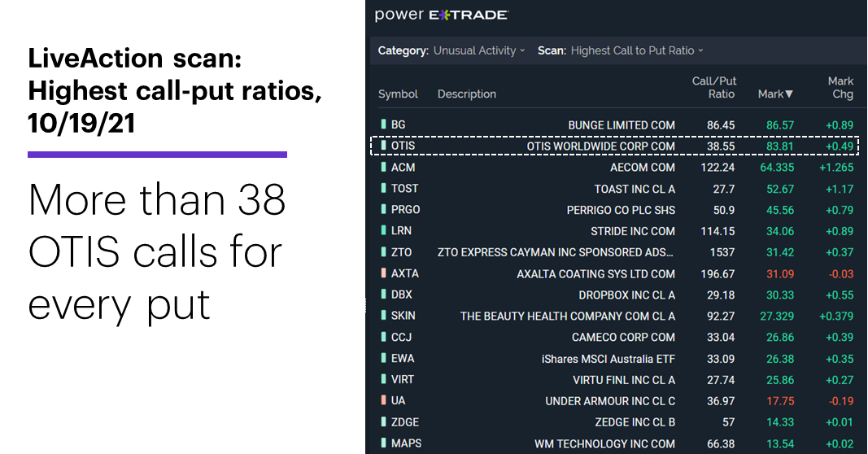
Task: Select the BG symbol
Action: 398,124
